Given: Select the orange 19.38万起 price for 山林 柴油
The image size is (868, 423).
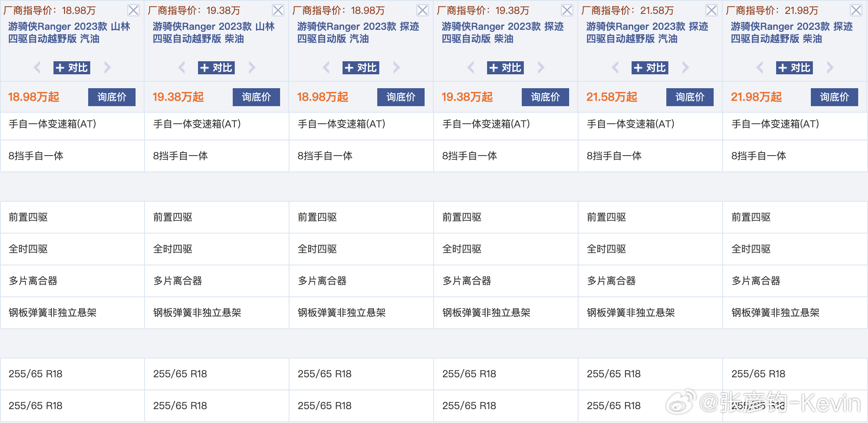Looking at the screenshot, I should 178,97.
